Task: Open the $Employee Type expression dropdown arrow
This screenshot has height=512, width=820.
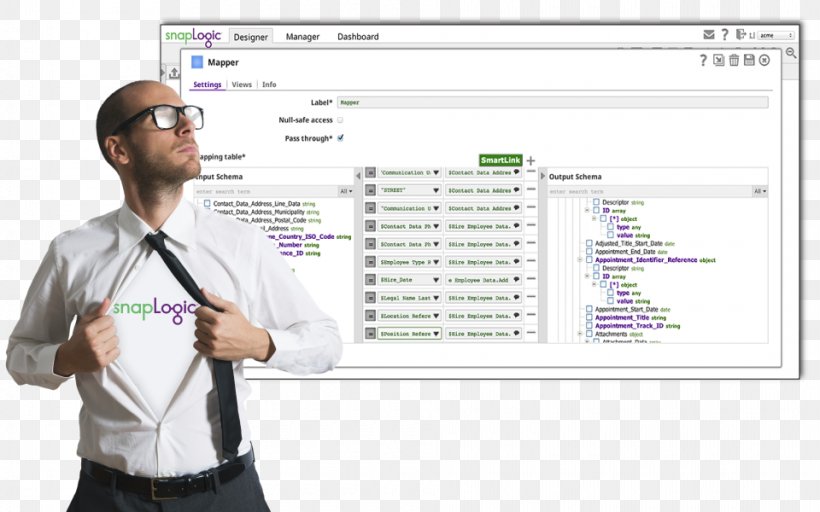Action: pyautogui.click(x=436, y=262)
